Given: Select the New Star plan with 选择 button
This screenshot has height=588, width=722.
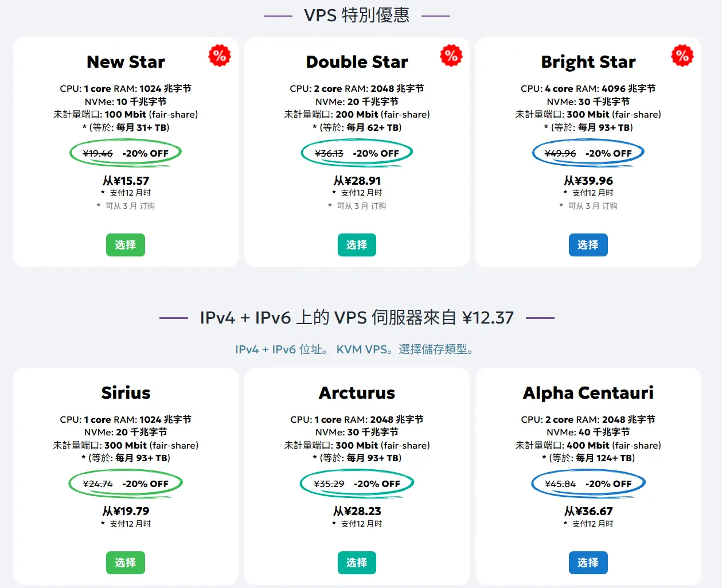Looking at the screenshot, I should [x=126, y=245].
